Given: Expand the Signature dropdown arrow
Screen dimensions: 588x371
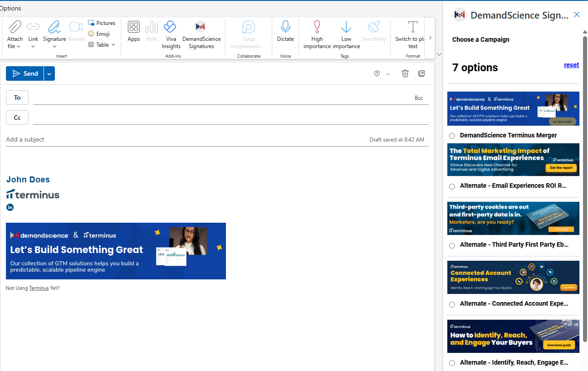Looking at the screenshot, I should pyautogui.click(x=54, y=47).
